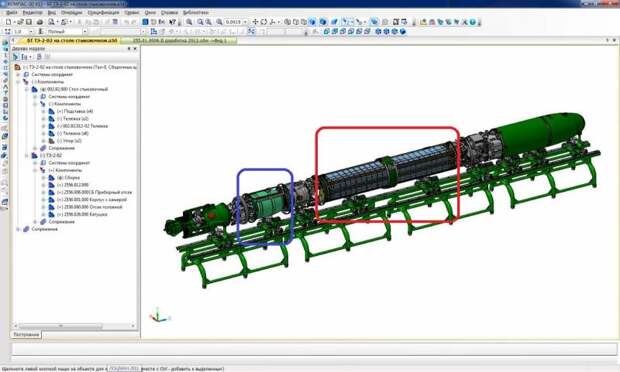The height and width of the screenshot is (372, 620).
Task: Toggle the shaded display mode icon
Action: (312, 22)
